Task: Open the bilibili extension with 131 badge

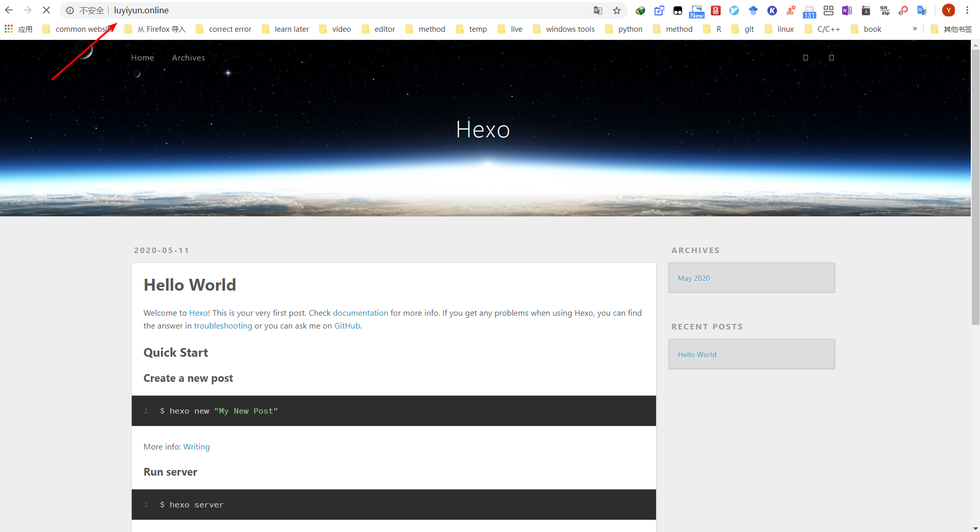Action: [x=809, y=11]
